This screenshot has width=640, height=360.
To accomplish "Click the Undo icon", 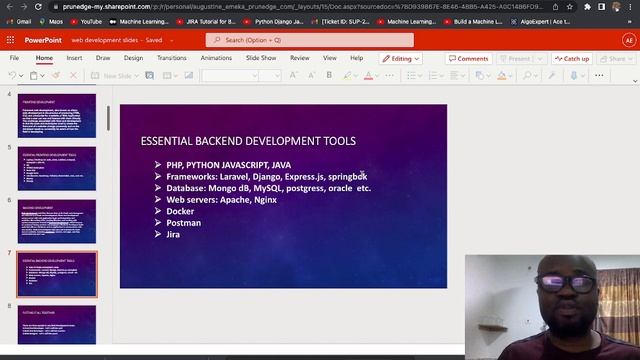I will [x=12, y=76].
